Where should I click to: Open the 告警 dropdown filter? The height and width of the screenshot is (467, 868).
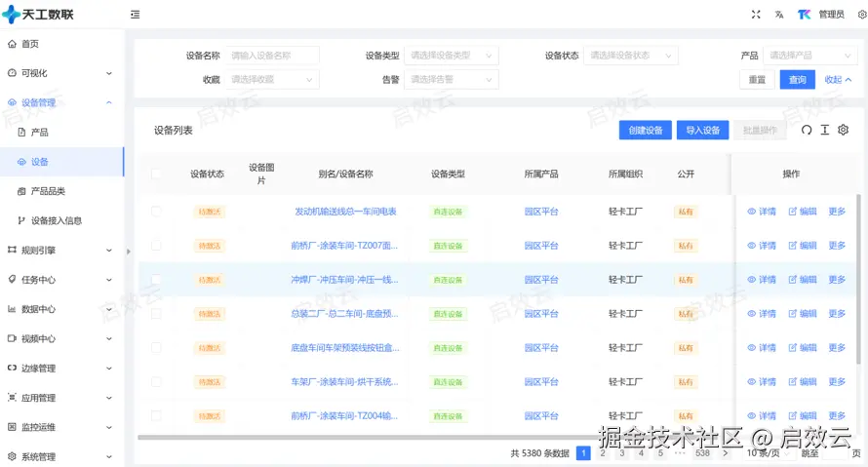pos(452,80)
